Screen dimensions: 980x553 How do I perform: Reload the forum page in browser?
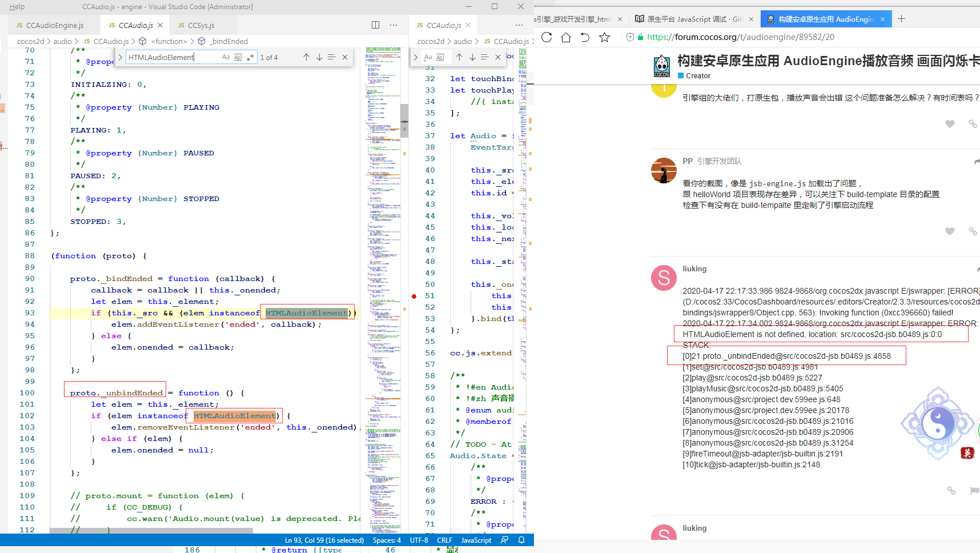(x=547, y=37)
